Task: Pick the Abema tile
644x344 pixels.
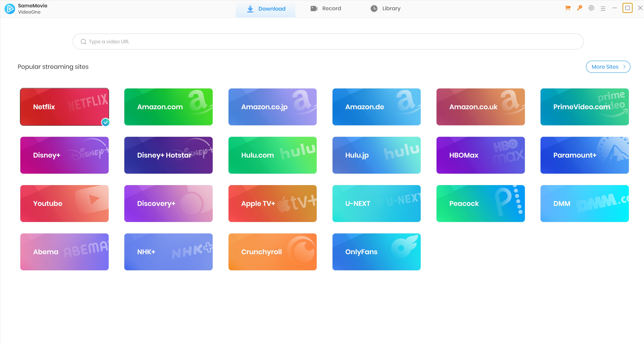Action: 64,252
